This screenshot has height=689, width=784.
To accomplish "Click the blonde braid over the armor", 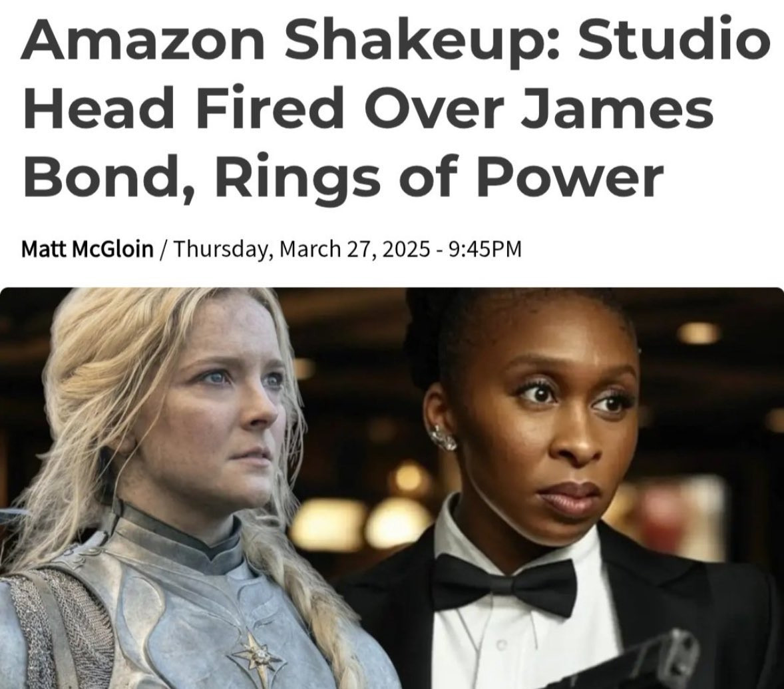I will (325, 615).
